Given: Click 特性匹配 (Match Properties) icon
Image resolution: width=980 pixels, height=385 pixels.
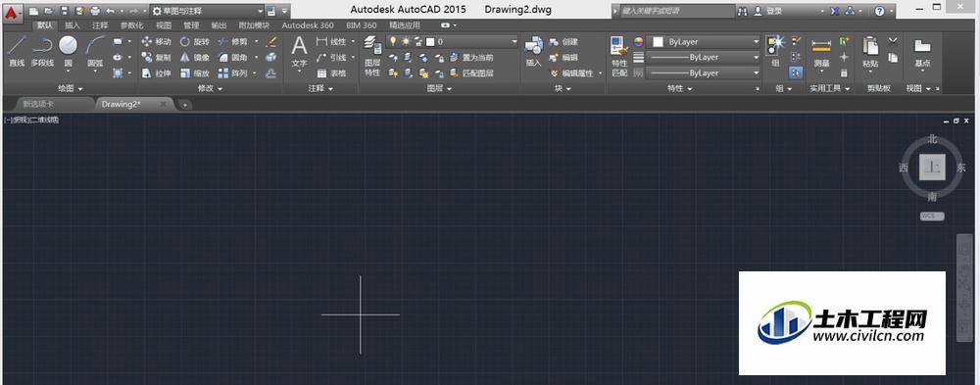Looking at the screenshot, I should tap(618, 56).
